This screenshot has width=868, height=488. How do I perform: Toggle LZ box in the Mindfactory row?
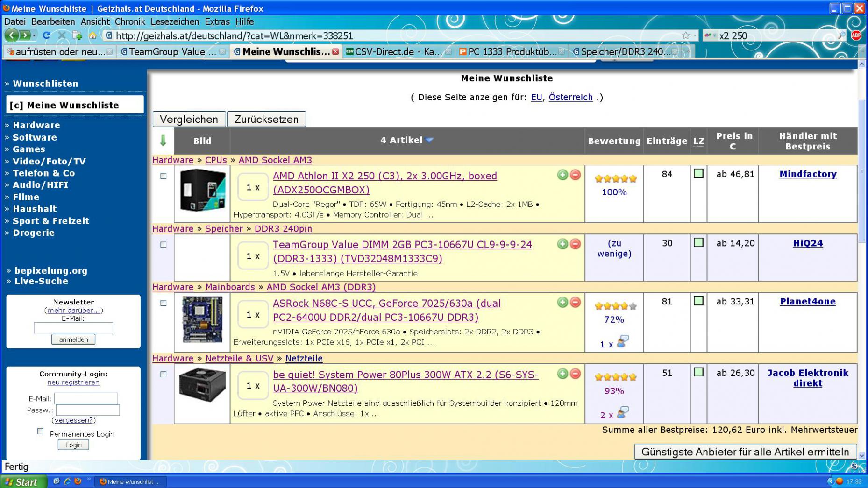tap(698, 174)
